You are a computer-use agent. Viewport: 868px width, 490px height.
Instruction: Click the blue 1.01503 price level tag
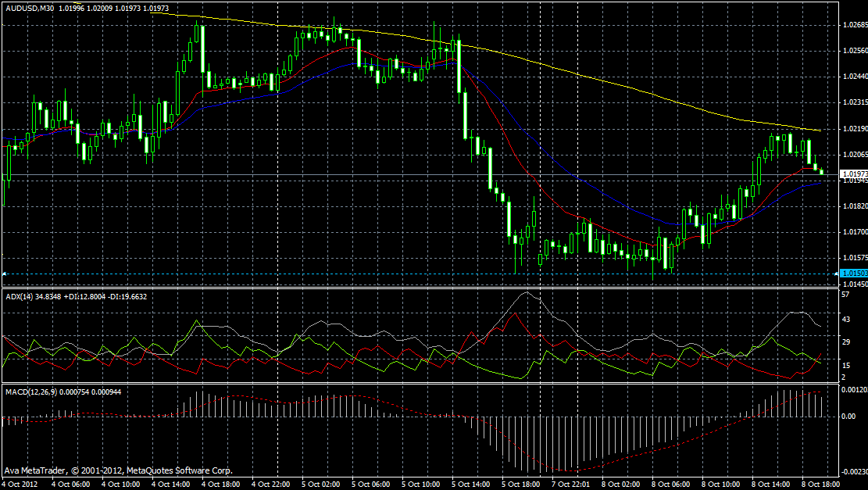coord(852,273)
